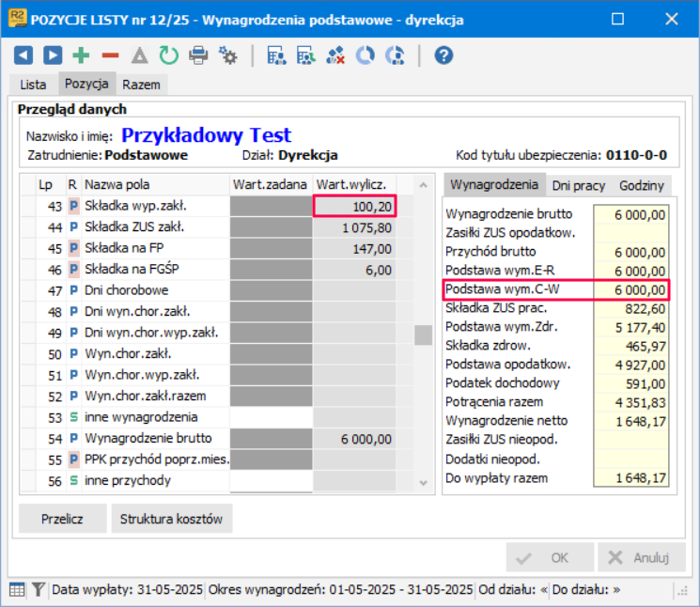Open the Godziny tab
The image size is (700, 607).
coord(642,186)
